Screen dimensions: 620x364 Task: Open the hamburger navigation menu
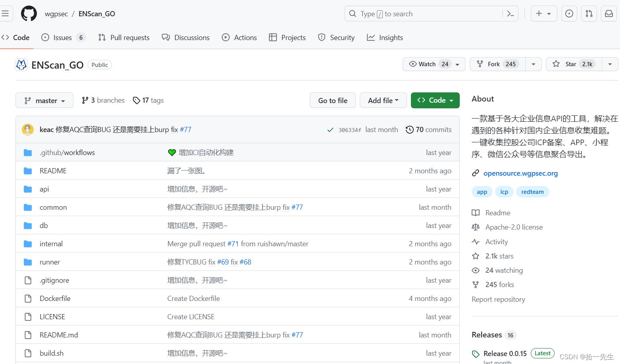click(x=5, y=13)
